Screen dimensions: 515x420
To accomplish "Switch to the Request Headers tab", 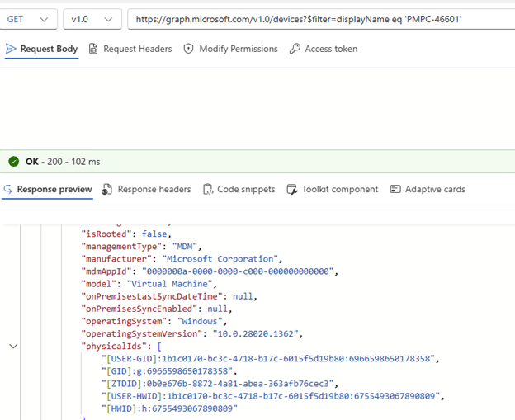I will [130, 50].
